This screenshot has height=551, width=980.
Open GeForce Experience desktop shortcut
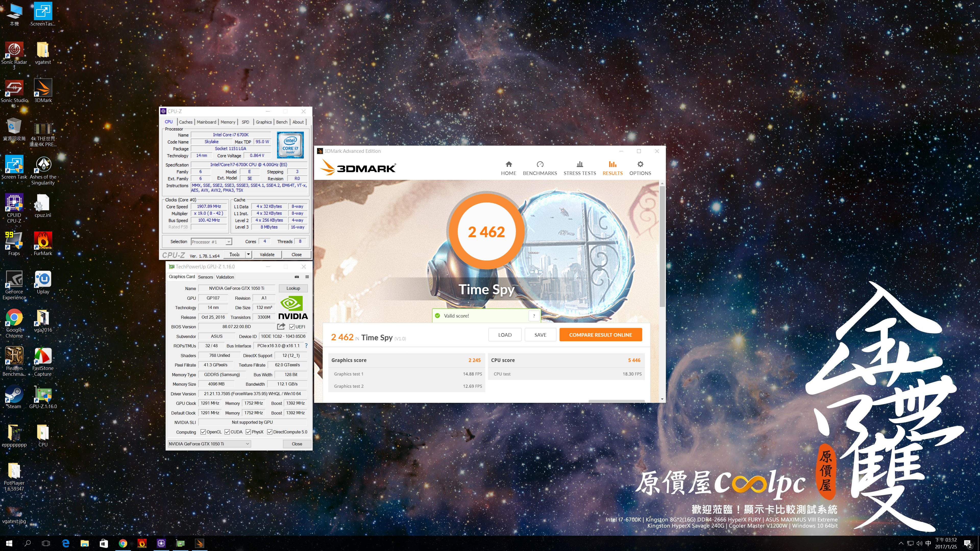14,285
